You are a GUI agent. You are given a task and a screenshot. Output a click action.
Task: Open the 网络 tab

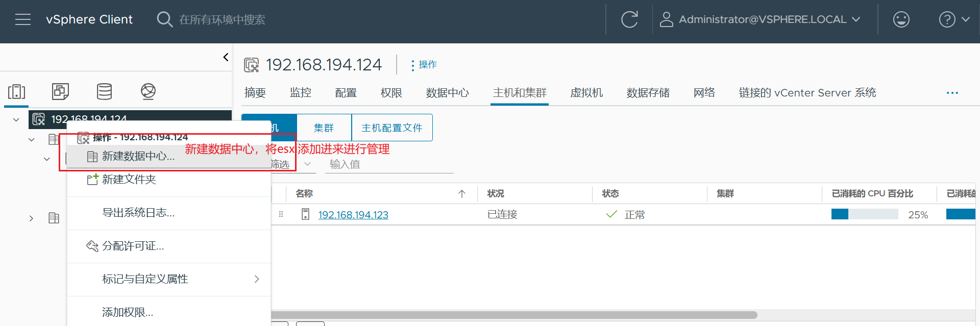click(x=704, y=93)
